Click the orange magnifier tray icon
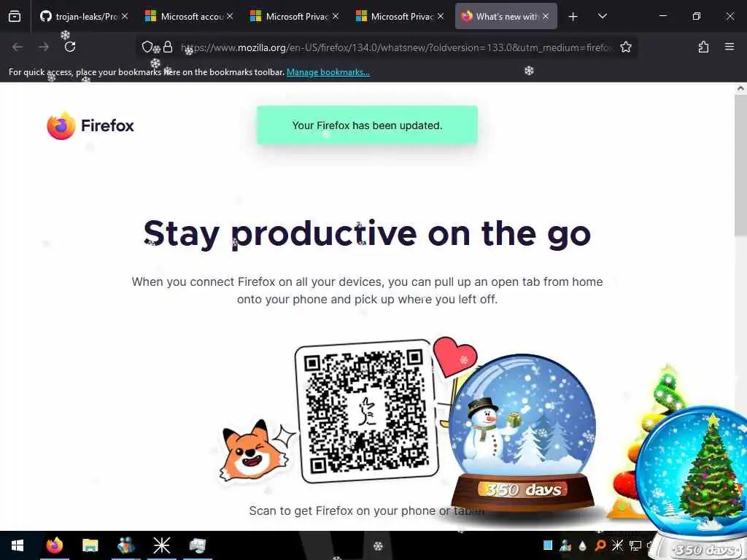The height and width of the screenshot is (560, 747). click(x=600, y=545)
